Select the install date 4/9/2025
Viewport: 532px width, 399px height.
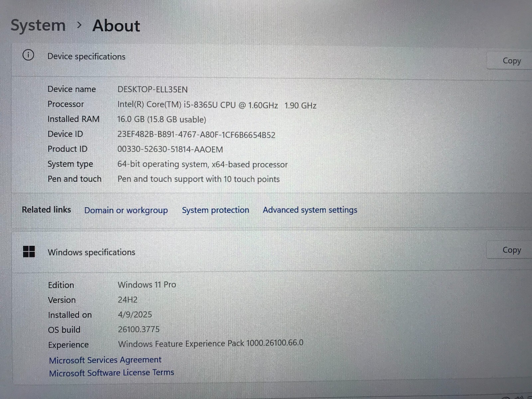135,315
